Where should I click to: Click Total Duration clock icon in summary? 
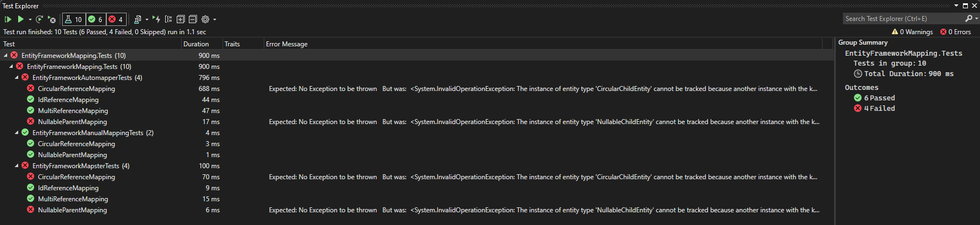point(858,74)
